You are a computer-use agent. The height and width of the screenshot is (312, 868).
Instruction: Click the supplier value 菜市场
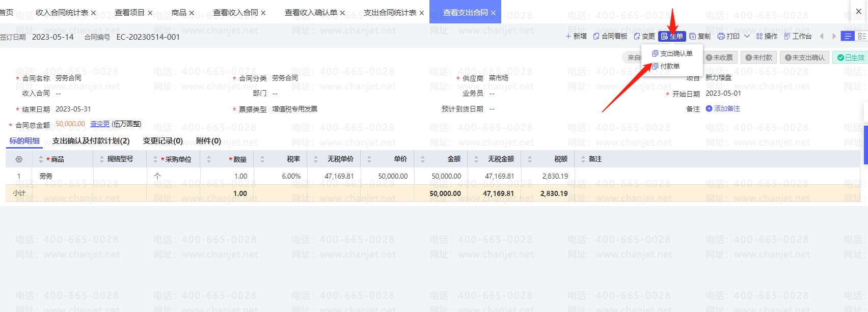(499, 78)
